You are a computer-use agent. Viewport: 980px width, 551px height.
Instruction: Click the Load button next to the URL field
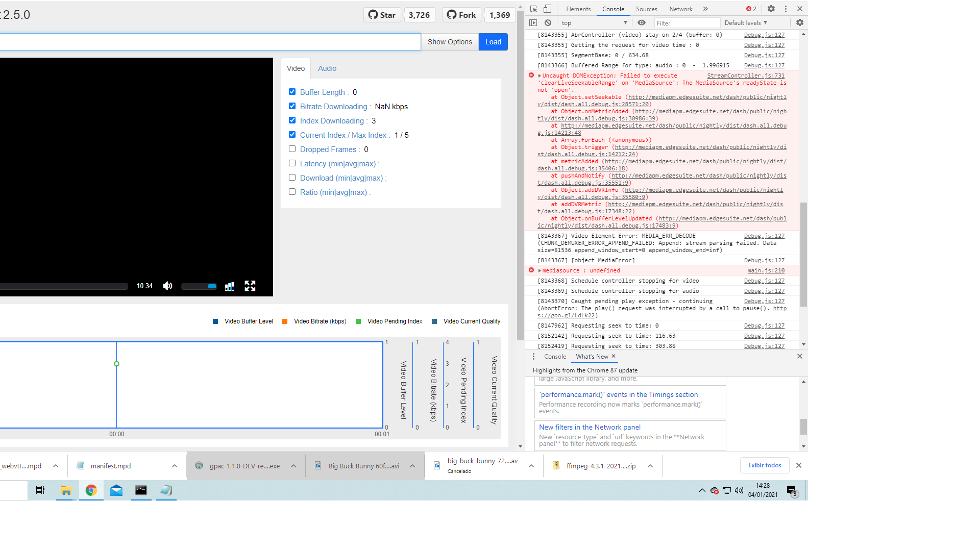[493, 41]
